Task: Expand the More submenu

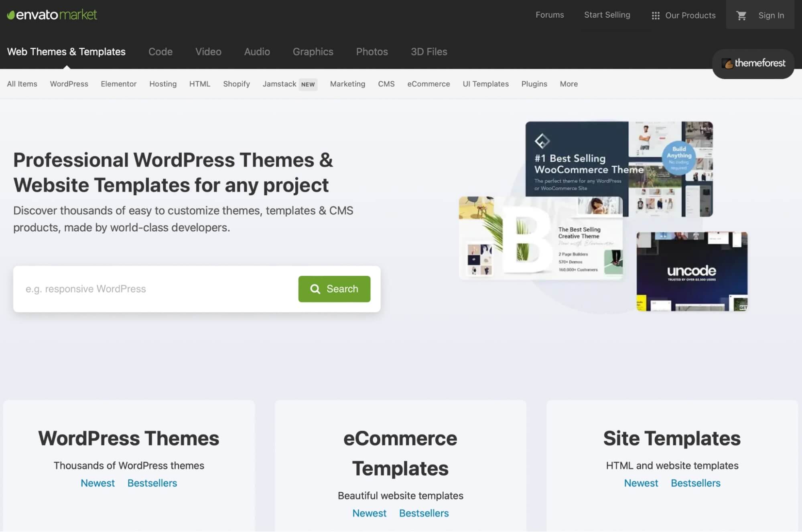Action: coord(569,84)
